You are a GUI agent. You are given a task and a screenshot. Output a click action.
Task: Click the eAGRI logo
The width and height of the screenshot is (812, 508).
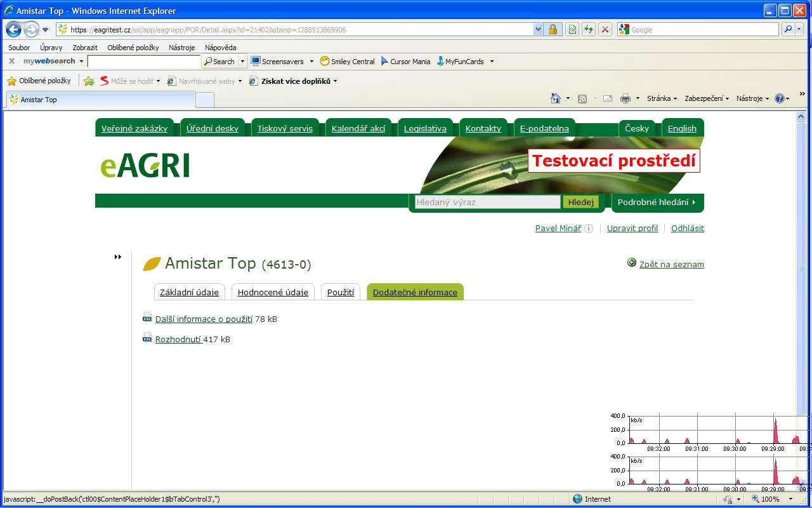pyautogui.click(x=145, y=165)
